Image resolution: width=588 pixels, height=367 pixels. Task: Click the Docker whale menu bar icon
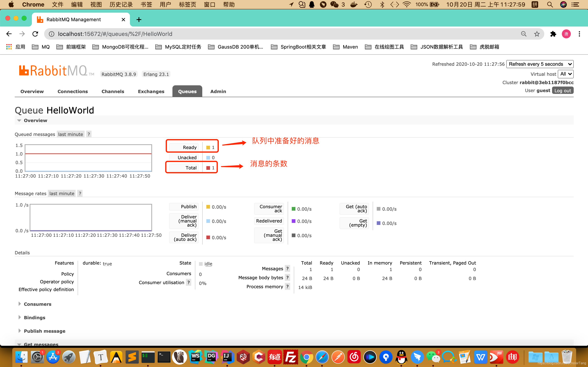[x=354, y=4]
